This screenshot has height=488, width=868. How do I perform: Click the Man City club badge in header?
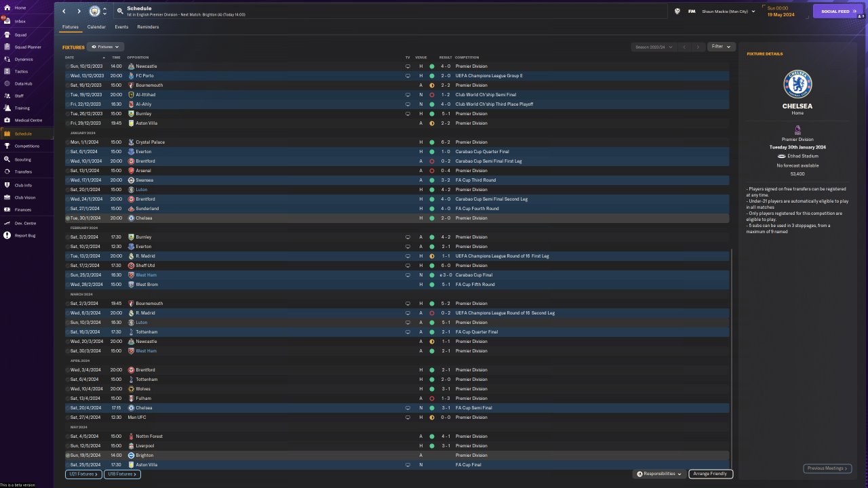point(94,12)
